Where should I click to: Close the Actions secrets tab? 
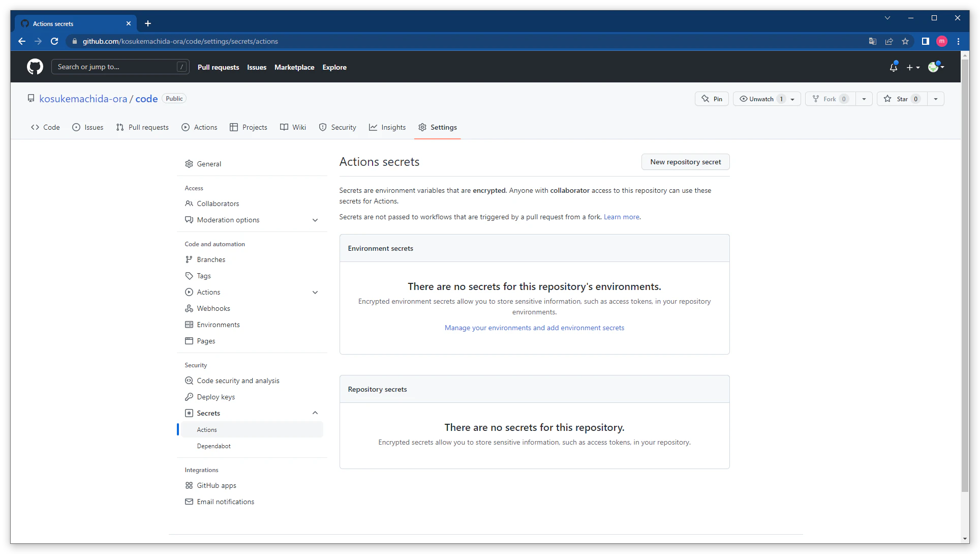[x=129, y=23]
